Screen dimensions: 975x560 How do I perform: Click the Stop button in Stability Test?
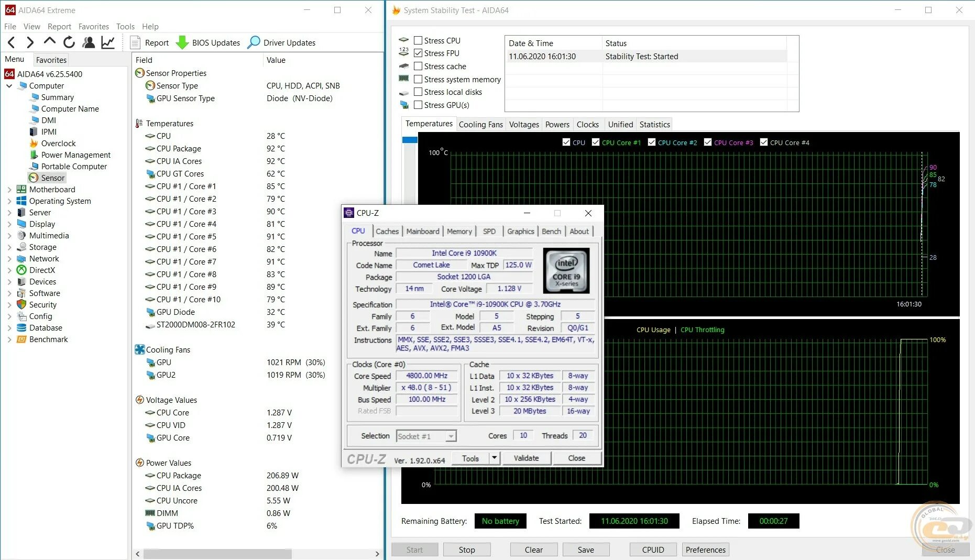467,550
